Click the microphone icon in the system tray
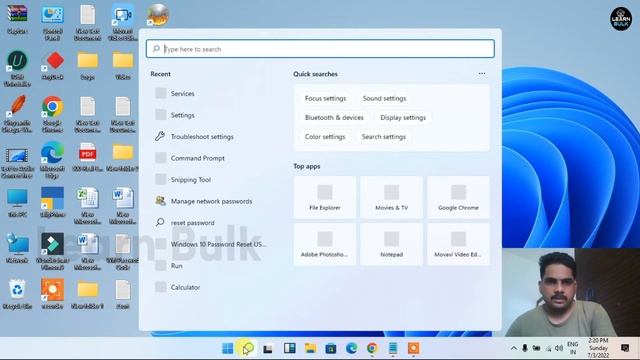Screen dimensions: 640x360 (x=525, y=348)
